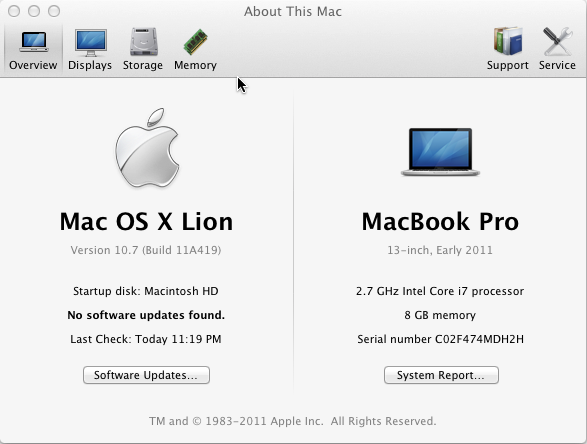Close the About This Mac window
Screen dimensions: 587x444
coord(14,11)
